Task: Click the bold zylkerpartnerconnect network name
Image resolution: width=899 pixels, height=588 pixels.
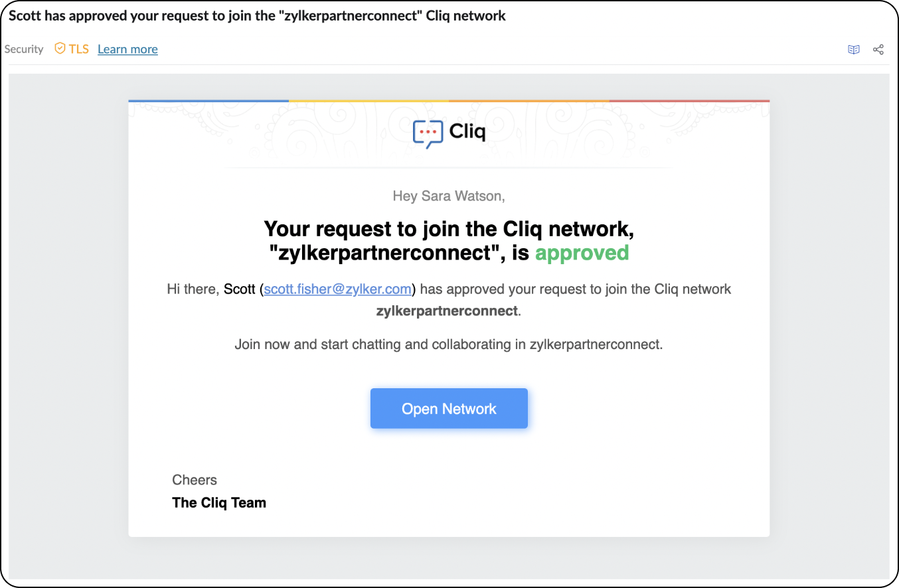Action: tap(447, 311)
